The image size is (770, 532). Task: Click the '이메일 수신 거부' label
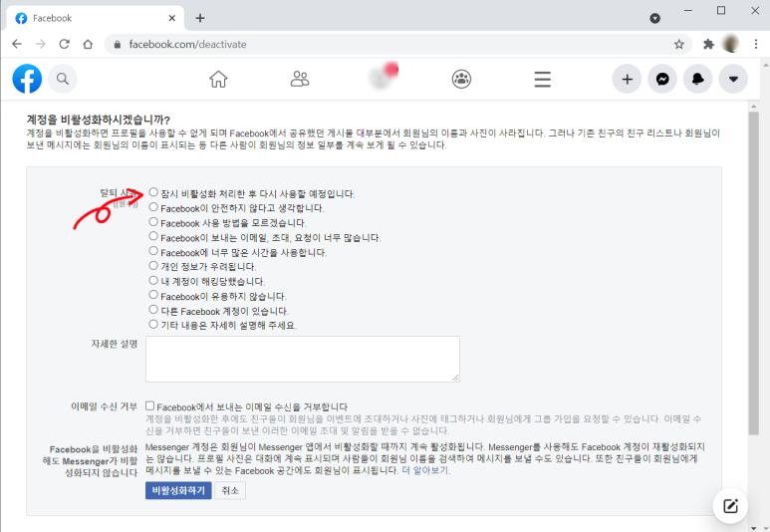pyautogui.click(x=105, y=406)
